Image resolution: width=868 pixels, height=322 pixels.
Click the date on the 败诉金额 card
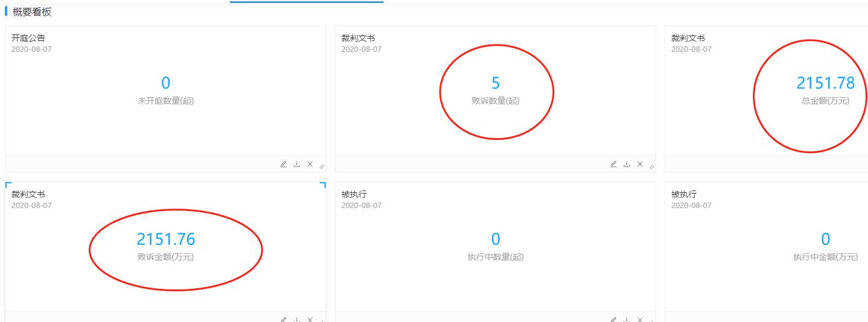tap(31, 206)
